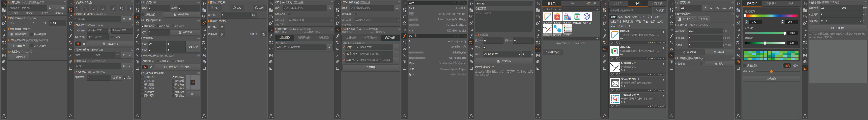This screenshot has width=868, height=120.
Task: Click the search magnifier in 文本查找匹配
Action: click(330, 8)
